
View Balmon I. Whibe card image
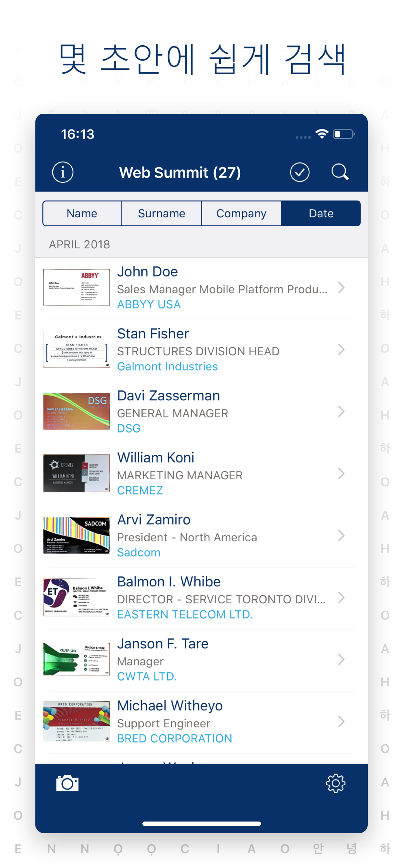coord(77,597)
